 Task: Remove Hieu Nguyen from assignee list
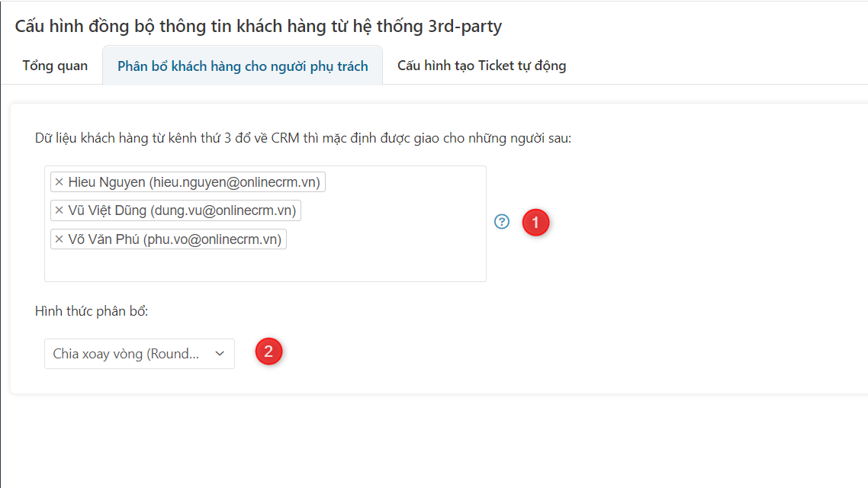pos(59,182)
